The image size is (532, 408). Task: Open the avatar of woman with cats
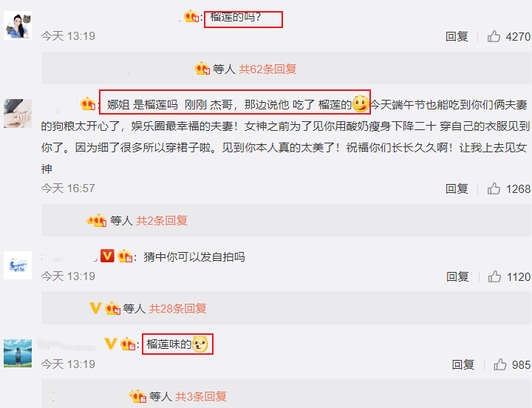tap(18, 25)
